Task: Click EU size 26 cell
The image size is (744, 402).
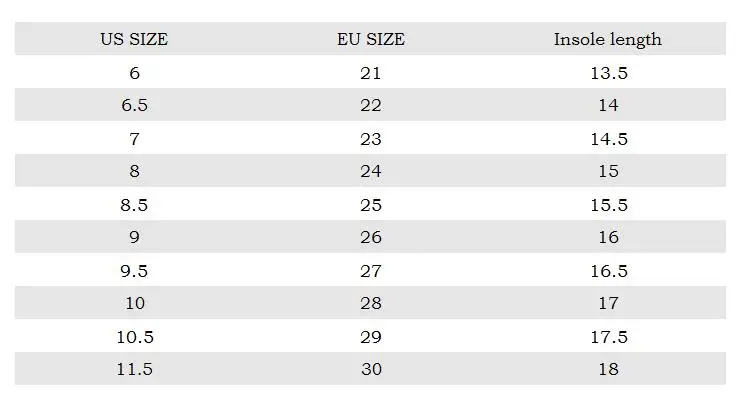Action: (x=370, y=238)
